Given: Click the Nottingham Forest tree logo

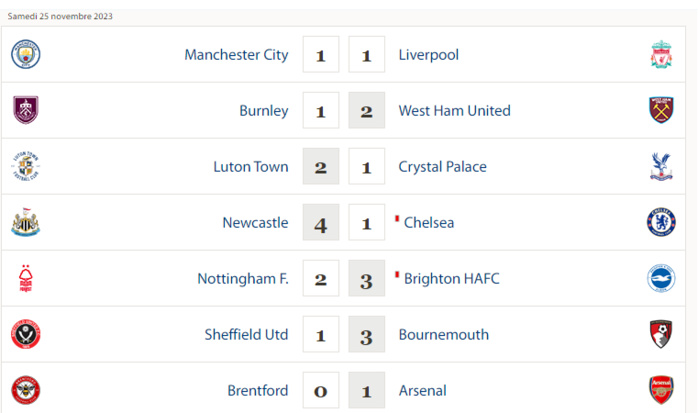Looking at the screenshot, I should 26,278.
